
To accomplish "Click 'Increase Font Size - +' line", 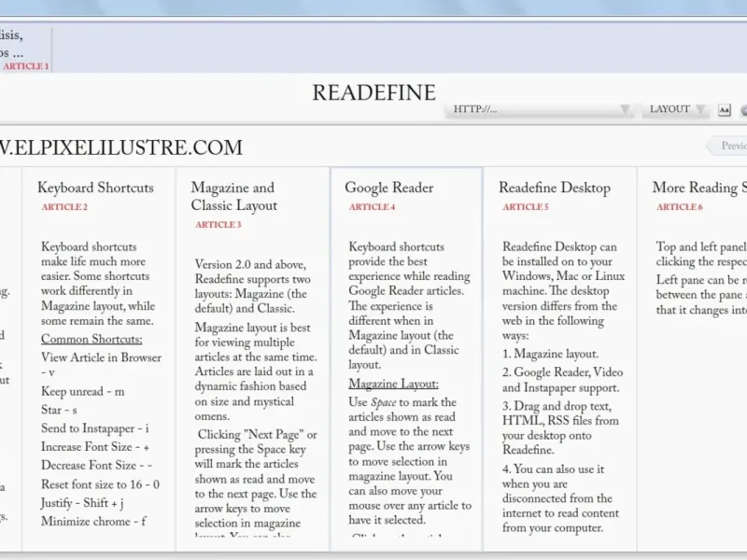I will click(95, 447).
